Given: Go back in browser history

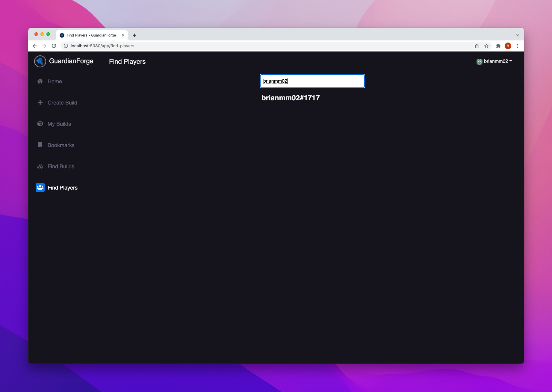Looking at the screenshot, I should (x=35, y=46).
